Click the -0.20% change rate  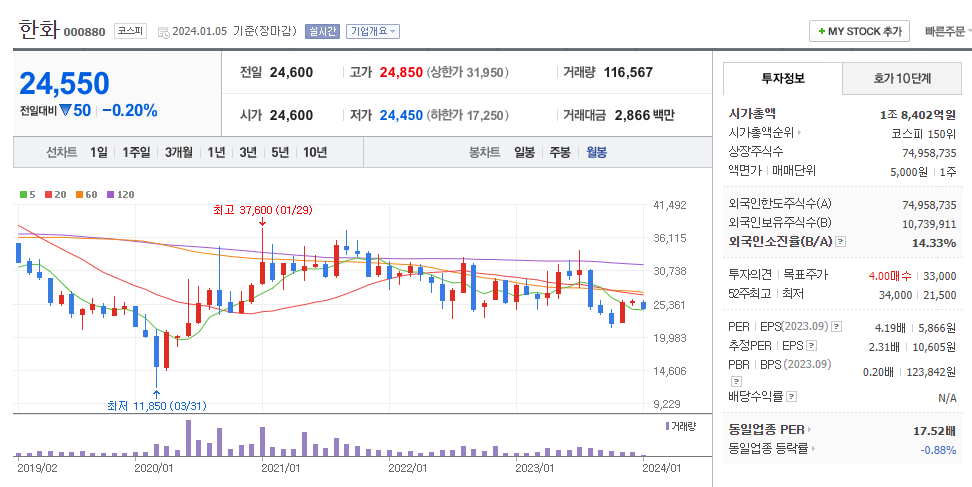coord(130,111)
